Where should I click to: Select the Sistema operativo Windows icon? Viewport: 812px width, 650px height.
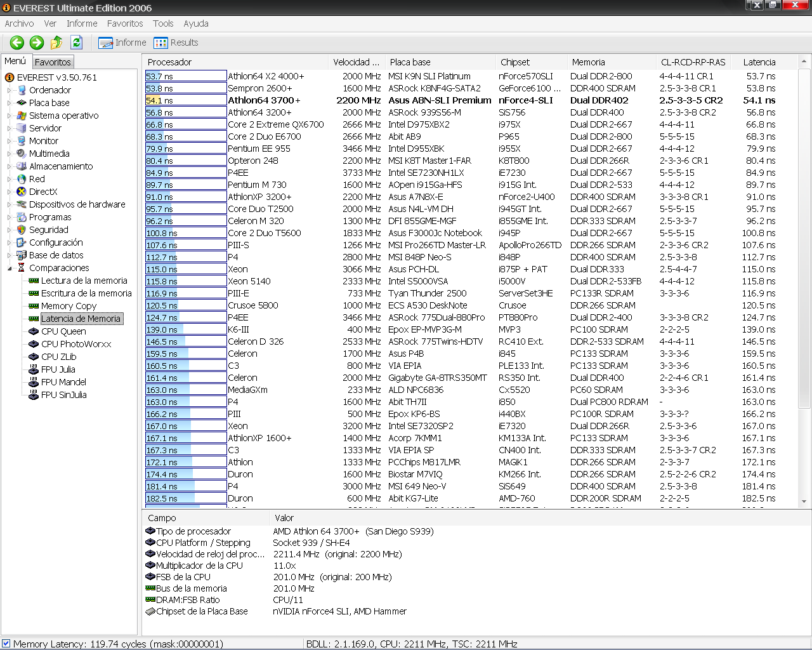tap(22, 116)
